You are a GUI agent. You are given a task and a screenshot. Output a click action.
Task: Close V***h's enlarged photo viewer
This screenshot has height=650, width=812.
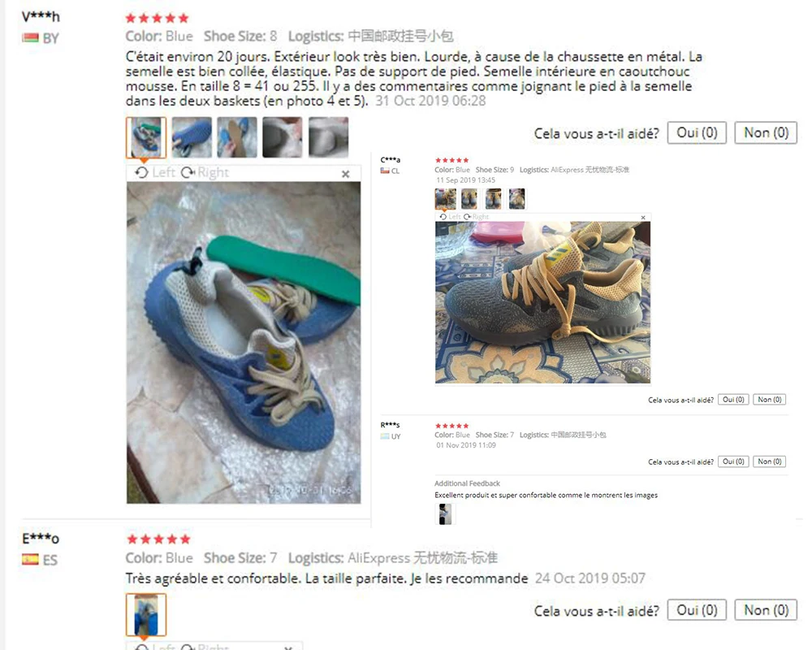[x=345, y=174]
